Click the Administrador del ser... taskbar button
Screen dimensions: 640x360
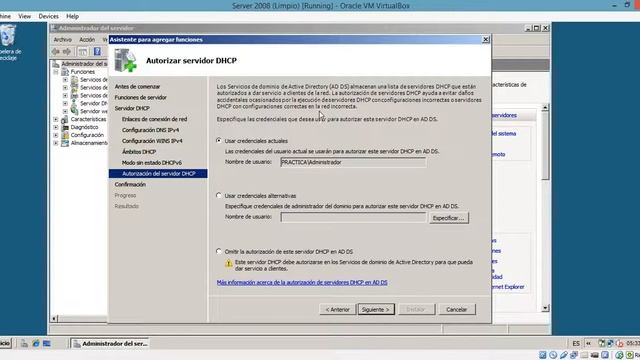pos(110,344)
